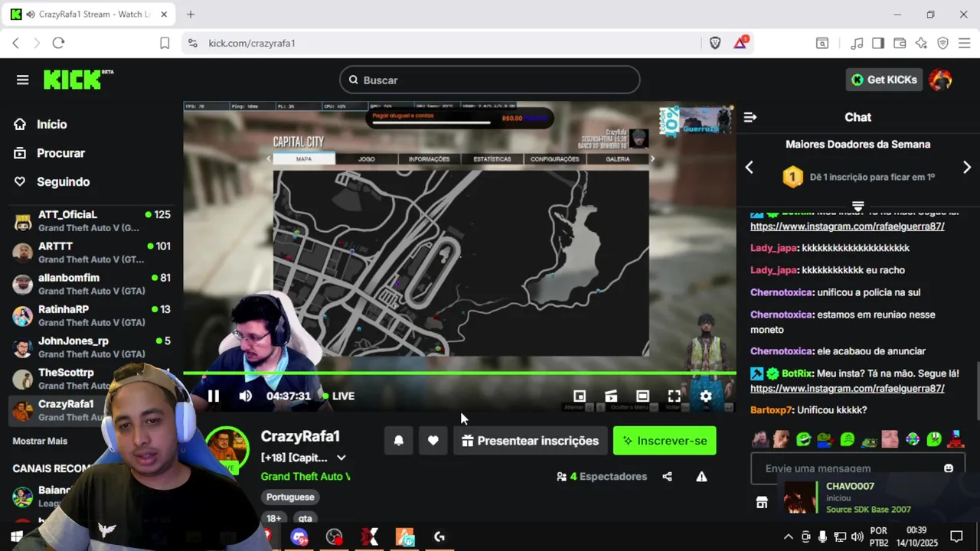
Task: Show hidden system tray icons chevron
Action: click(788, 536)
